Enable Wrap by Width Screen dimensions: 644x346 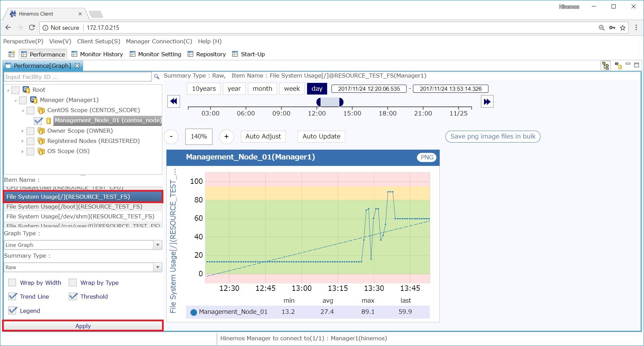coord(12,283)
